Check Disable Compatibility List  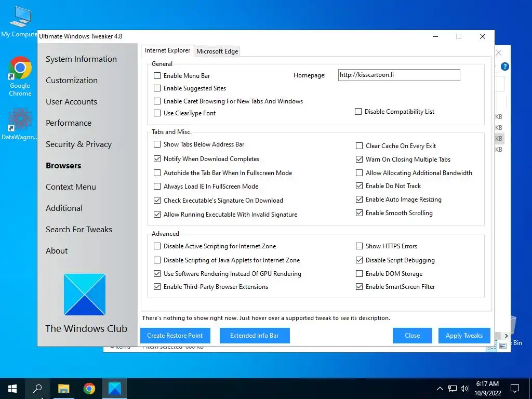358,111
